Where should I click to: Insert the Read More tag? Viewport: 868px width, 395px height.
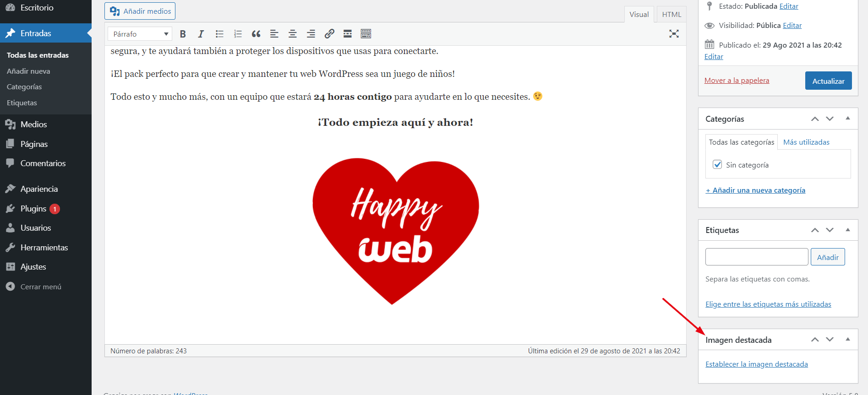point(348,34)
